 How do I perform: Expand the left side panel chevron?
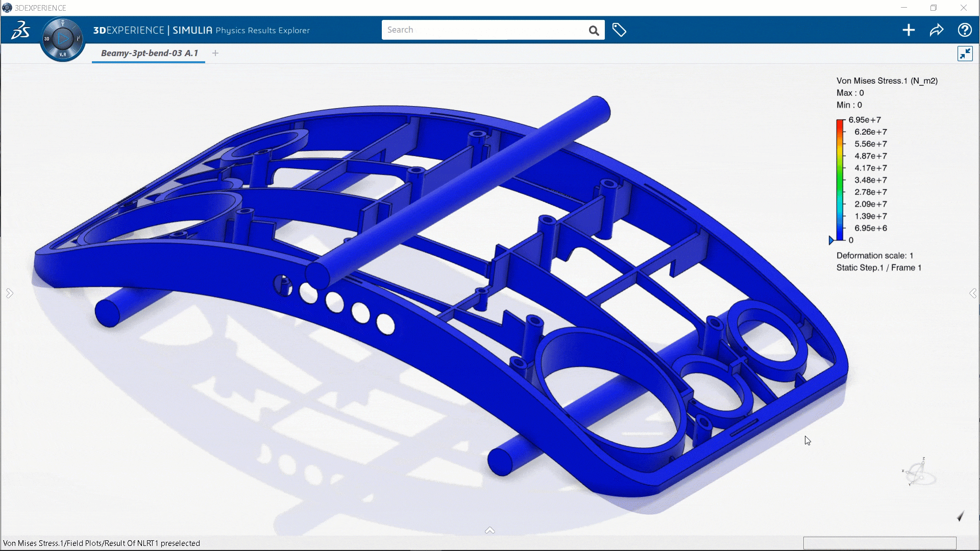point(9,293)
